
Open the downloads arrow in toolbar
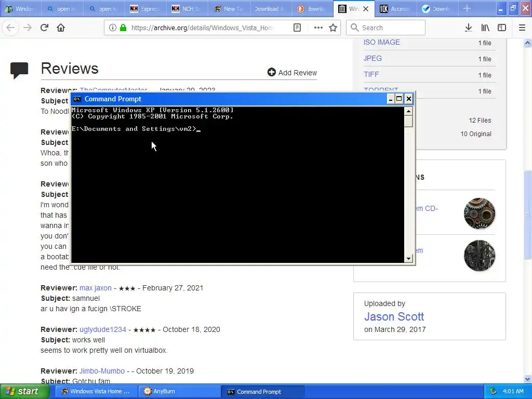coord(469,28)
